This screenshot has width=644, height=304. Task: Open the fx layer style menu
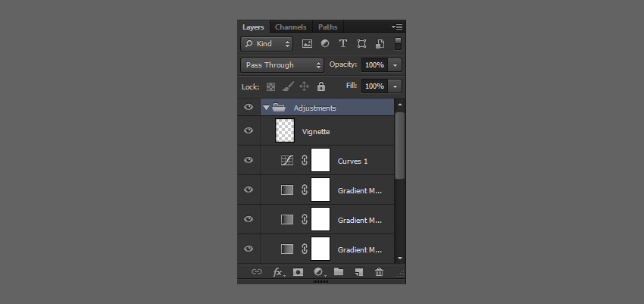click(279, 272)
